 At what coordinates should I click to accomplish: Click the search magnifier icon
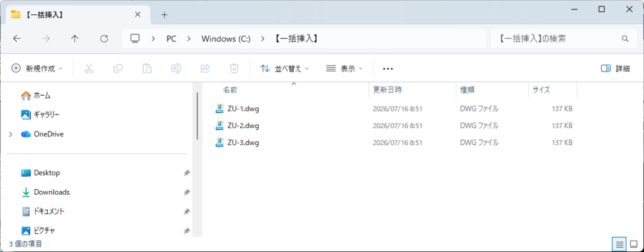coord(625,39)
